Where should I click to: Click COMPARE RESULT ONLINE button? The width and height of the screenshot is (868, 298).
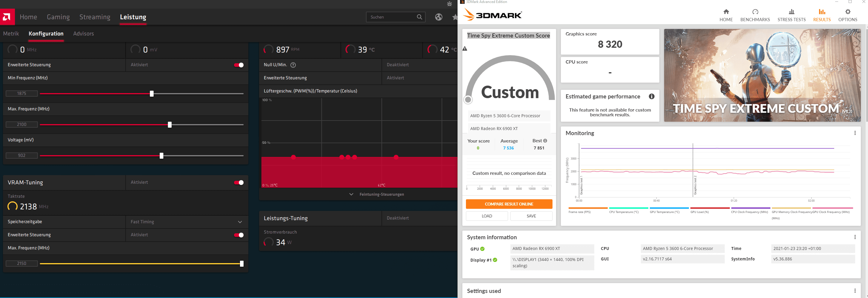point(509,204)
